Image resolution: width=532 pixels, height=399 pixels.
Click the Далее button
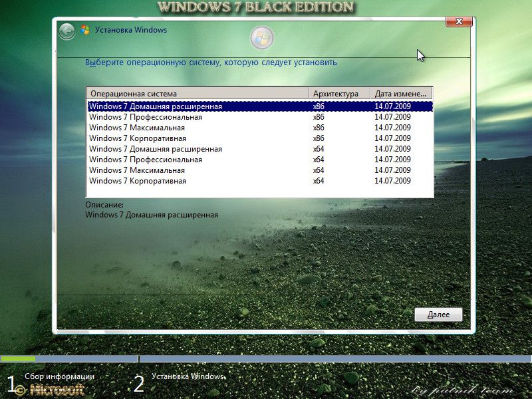[438, 315]
